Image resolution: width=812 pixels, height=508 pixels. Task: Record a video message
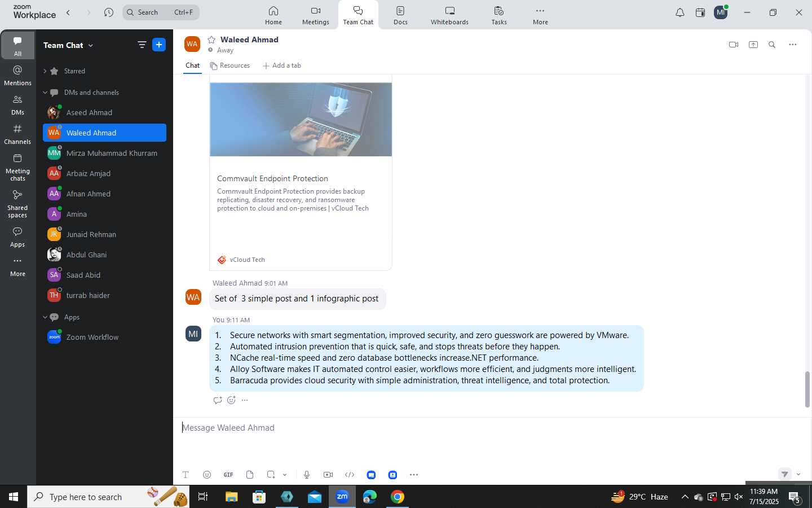328,475
